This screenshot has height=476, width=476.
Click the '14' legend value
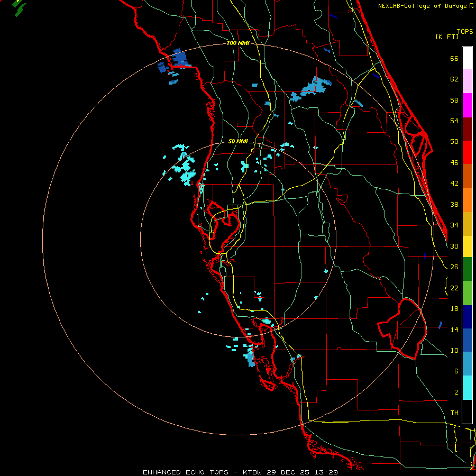pyautogui.click(x=454, y=329)
